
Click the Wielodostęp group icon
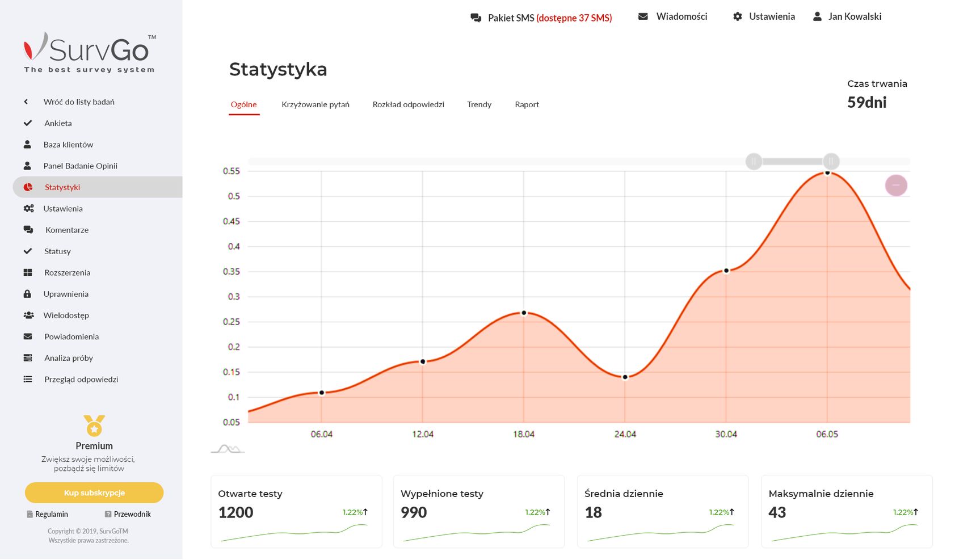point(28,315)
